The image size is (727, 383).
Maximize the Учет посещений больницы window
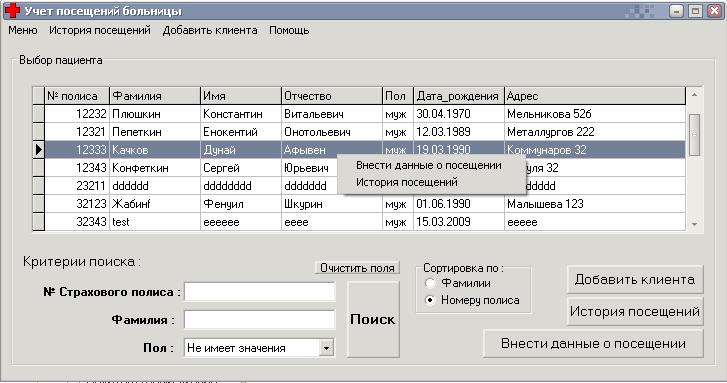pos(695,11)
